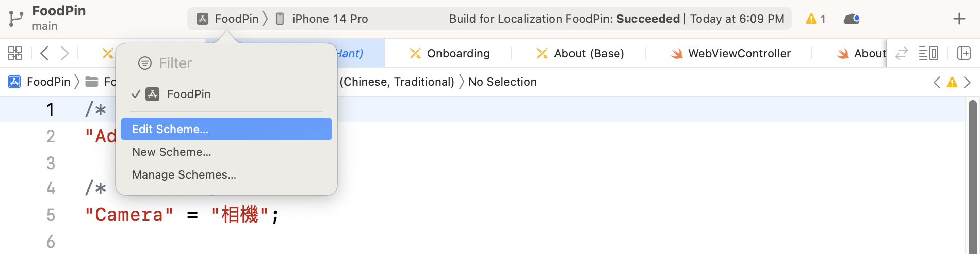Choose New Scheme… menu entry
This screenshot has width=980, height=254.
pos(172,152)
